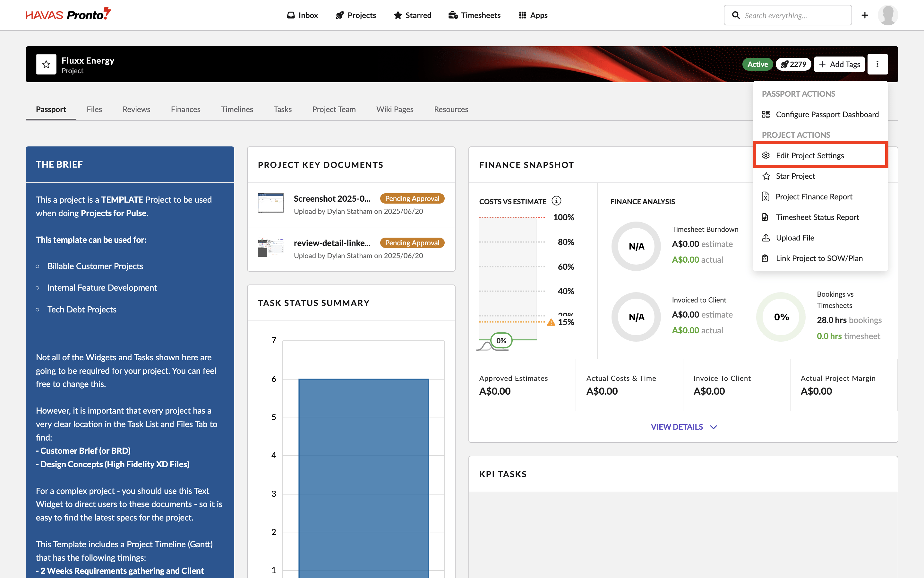
Task: Click the Add Tags button
Action: (x=839, y=64)
